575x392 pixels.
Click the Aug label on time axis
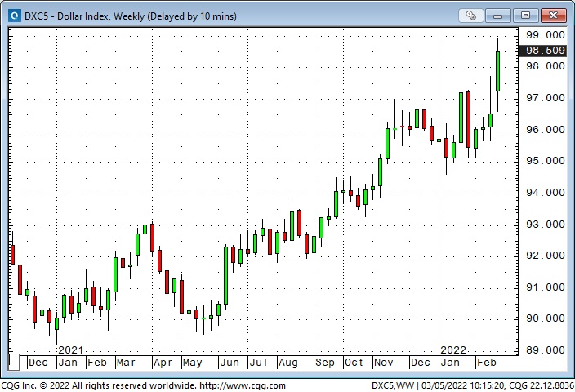tap(288, 363)
